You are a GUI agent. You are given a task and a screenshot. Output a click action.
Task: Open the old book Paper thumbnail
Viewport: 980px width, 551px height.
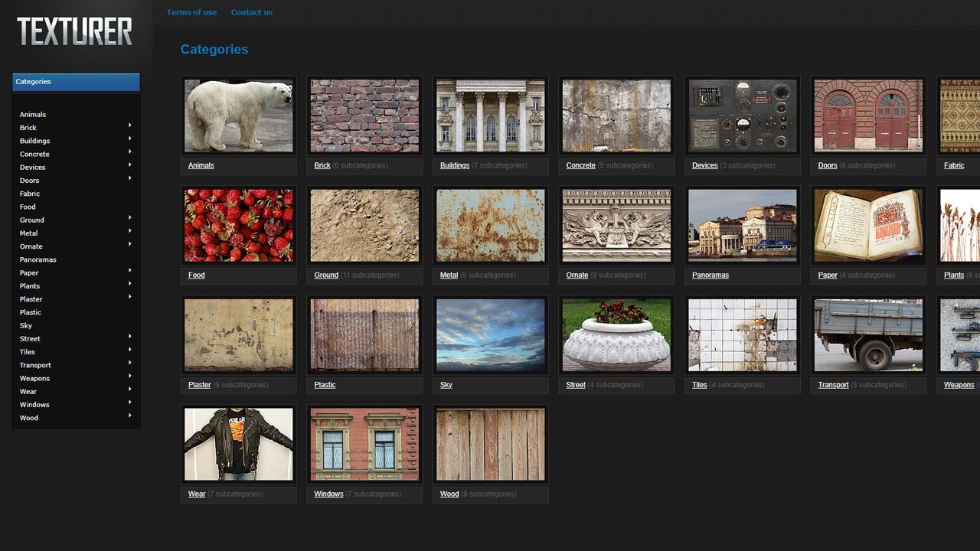pos(868,226)
